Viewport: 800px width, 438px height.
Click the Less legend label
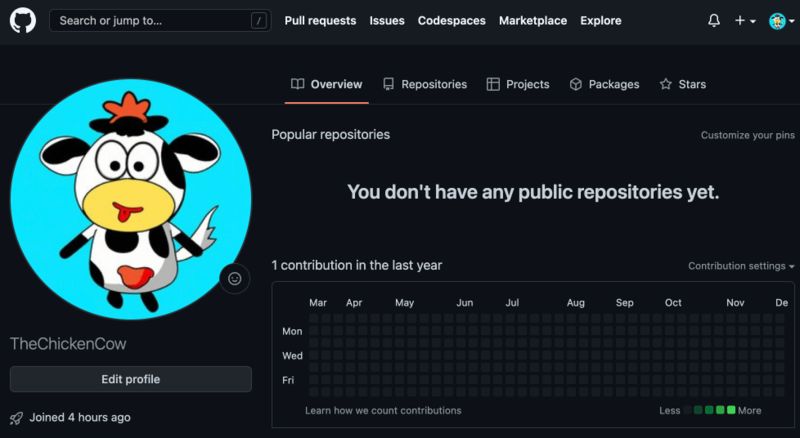click(669, 410)
